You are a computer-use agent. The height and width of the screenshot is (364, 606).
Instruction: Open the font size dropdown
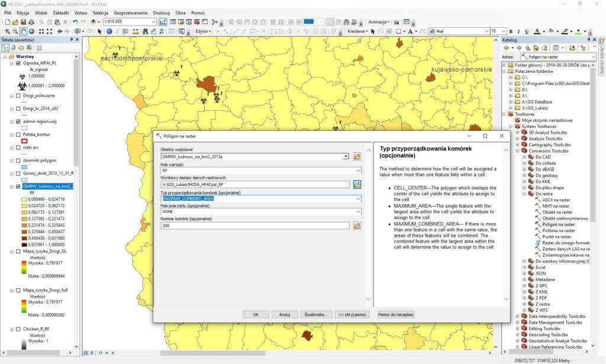click(x=503, y=31)
